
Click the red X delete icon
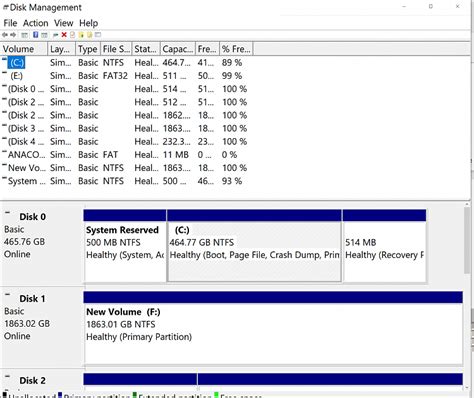64,35
